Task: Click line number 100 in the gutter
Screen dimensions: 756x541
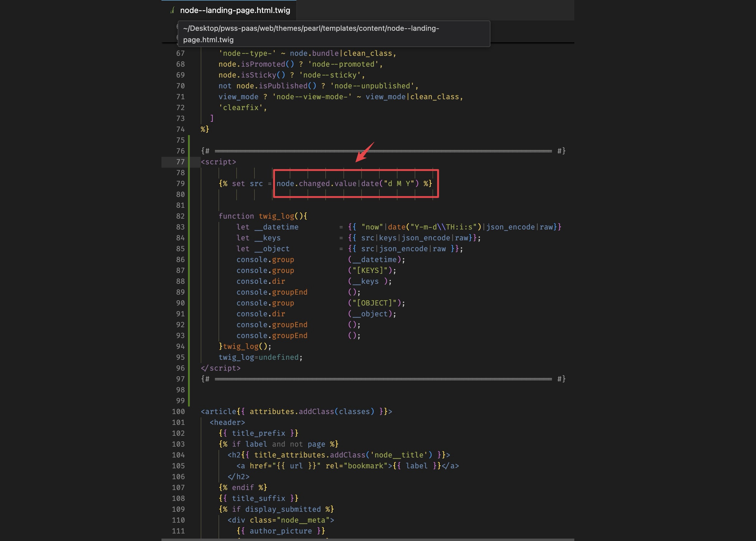Action: (x=178, y=411)
